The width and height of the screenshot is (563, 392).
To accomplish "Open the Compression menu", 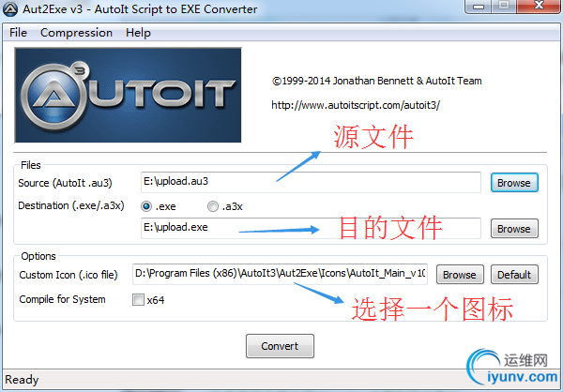I will point(76,33).
